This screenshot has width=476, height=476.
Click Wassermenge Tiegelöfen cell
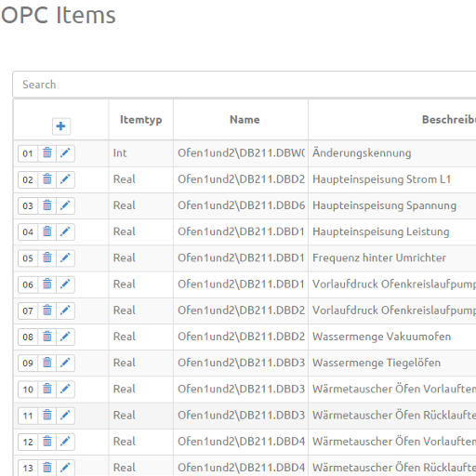[392, 363]
